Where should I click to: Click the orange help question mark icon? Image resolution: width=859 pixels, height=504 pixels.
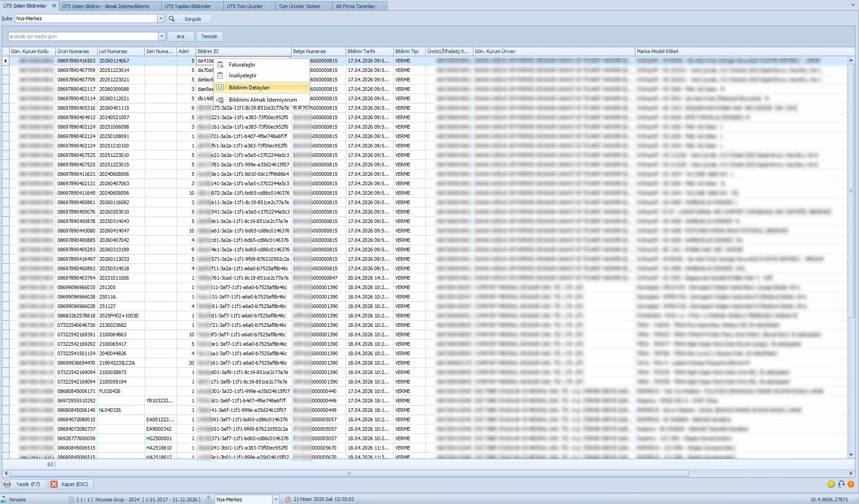[x=850, y=484]
